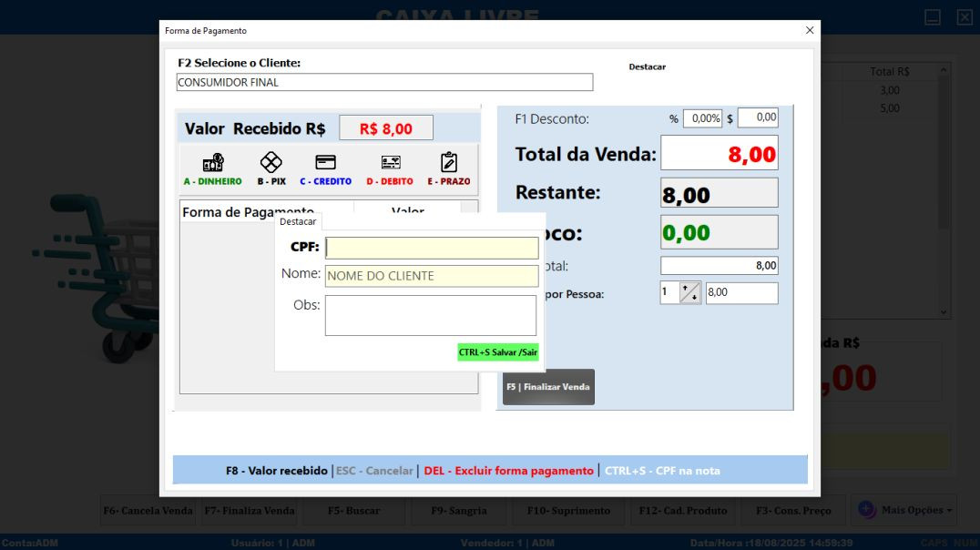Select the Dinheiro cash payment icon
The height and width of the screenshot is (550, 980).
coord(213,163)
